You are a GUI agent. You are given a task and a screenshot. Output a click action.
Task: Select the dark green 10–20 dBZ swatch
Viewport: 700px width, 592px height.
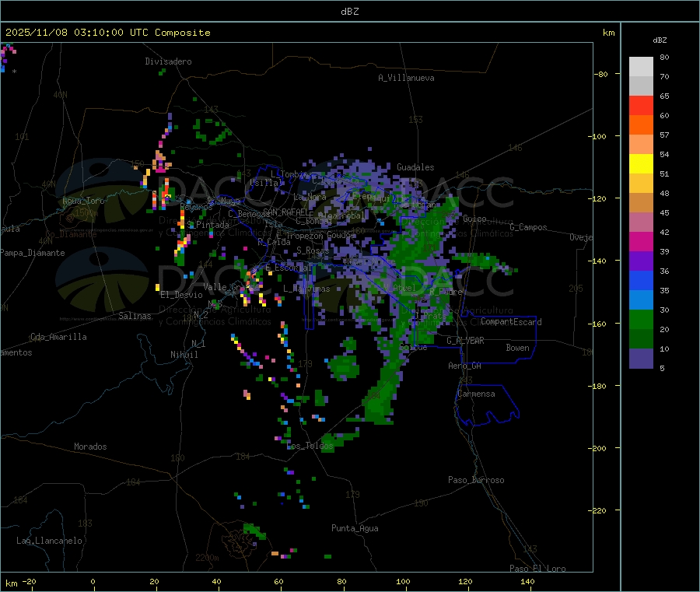tap(641, 339)
